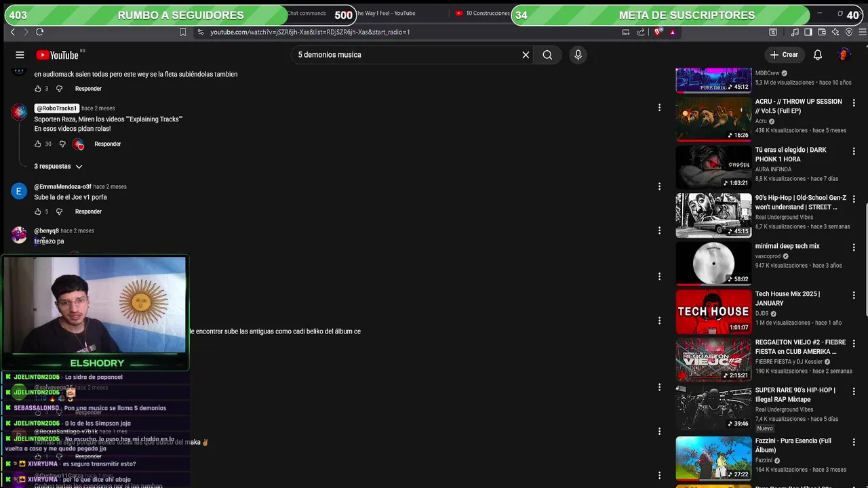The width and height of the screenshot is (868, 488).
Task: Open options menu for RoboTracks1's comment
Action: coord(659,108)
